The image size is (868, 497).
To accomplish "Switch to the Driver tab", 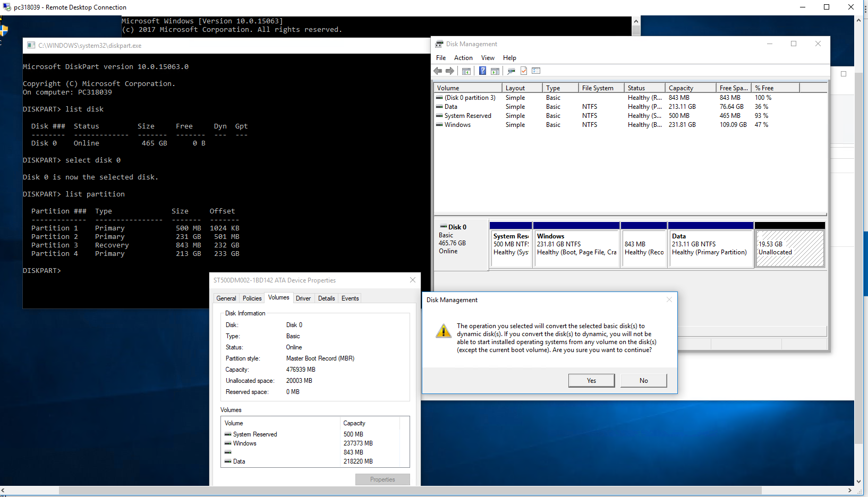I will [x=303, y=298].
